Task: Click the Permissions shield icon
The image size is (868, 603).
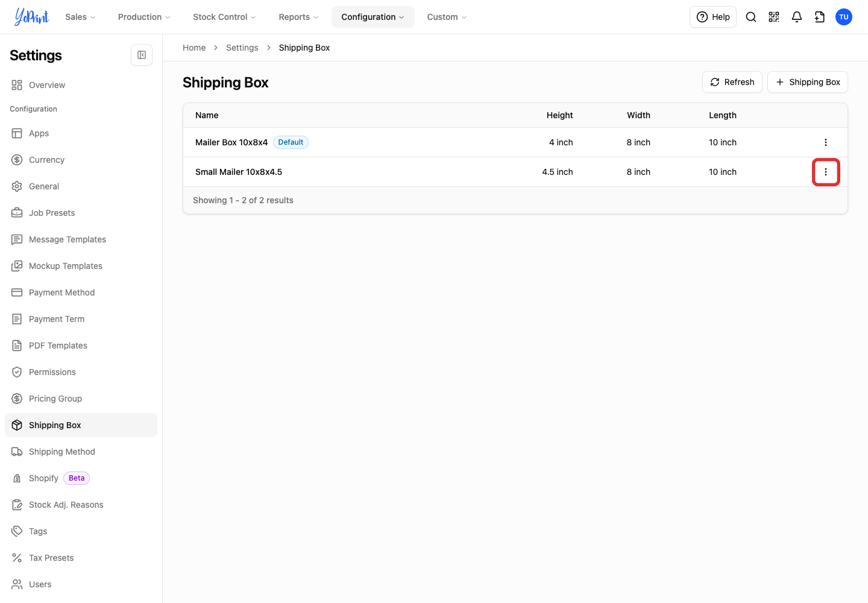Action: (x=17, y=372)
